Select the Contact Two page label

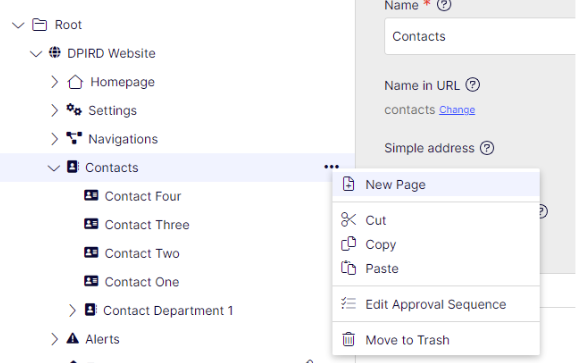tap(142, 253)
